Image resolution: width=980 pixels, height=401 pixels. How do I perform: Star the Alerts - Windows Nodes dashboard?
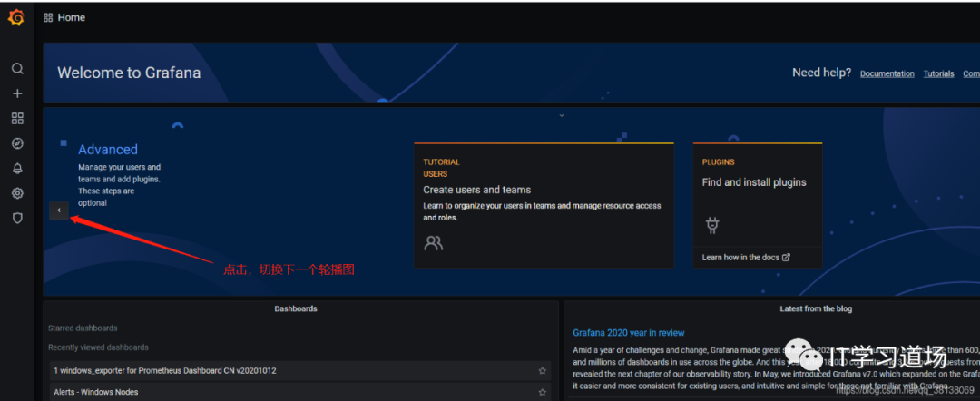(x=542, y=392)
